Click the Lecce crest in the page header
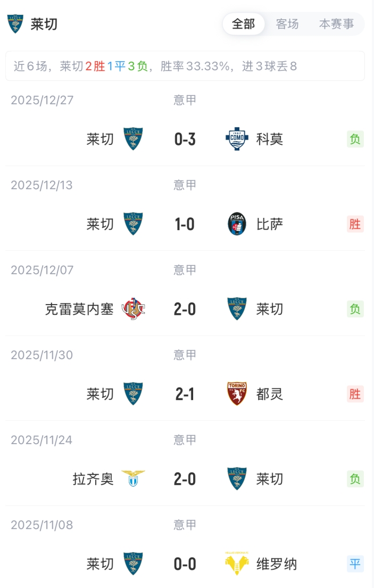 click(x=15, y=24)
